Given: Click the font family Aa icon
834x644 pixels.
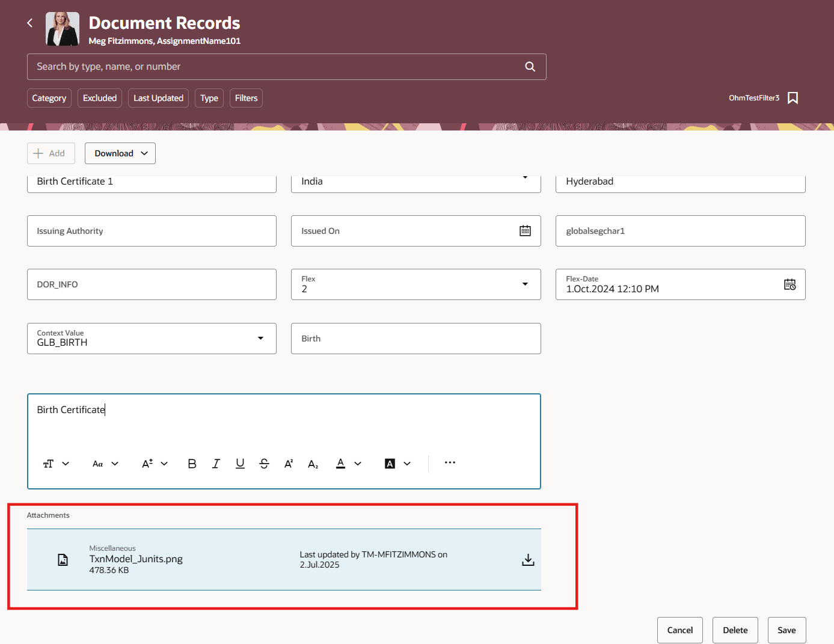Looking at the screenshot, I should [x=98, y=464].
